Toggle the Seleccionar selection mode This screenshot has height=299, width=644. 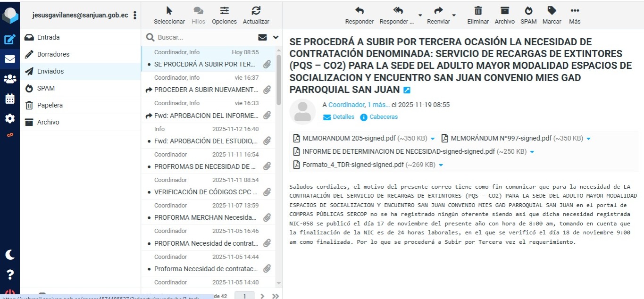point(169,15)
